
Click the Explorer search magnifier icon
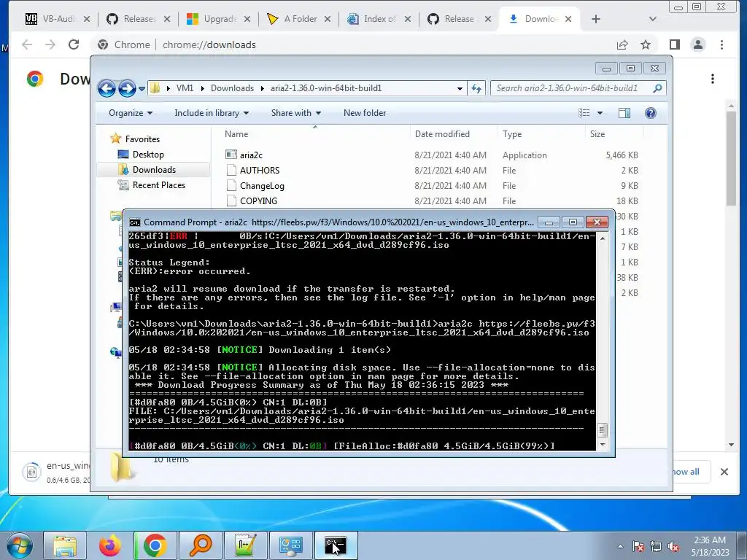(x=657, y=88)
